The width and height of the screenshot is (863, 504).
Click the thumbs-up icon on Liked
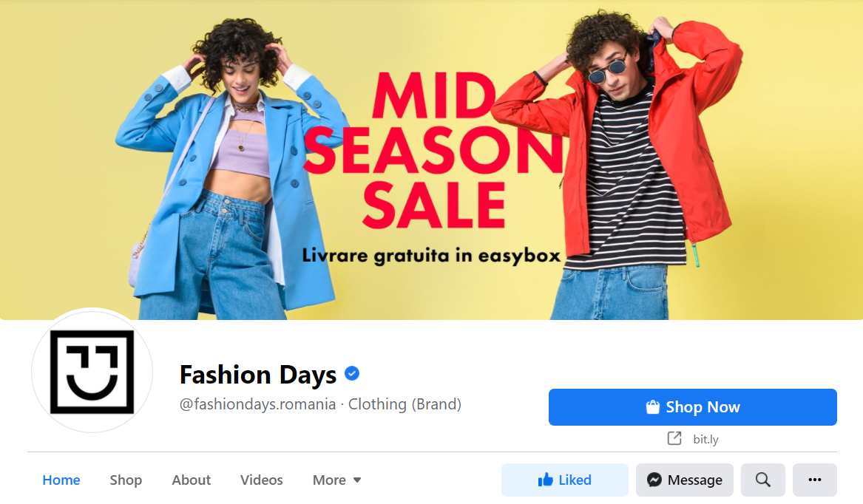[546, 480]
